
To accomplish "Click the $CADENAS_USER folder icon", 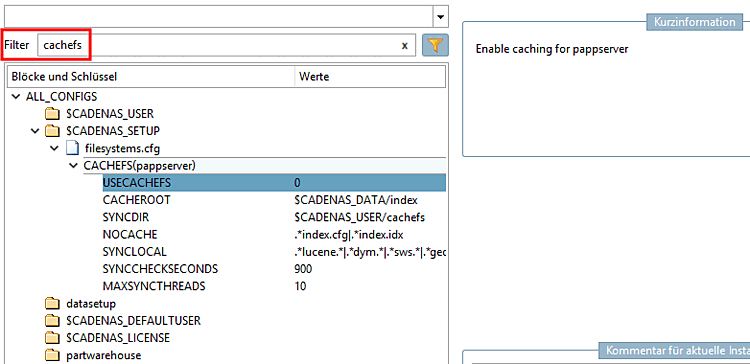I will coord(52,114).
